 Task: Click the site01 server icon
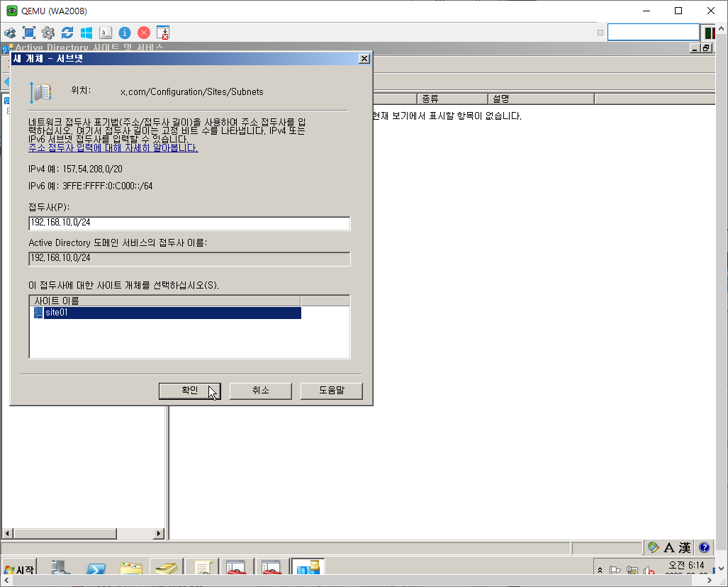(x=38, y=313)
